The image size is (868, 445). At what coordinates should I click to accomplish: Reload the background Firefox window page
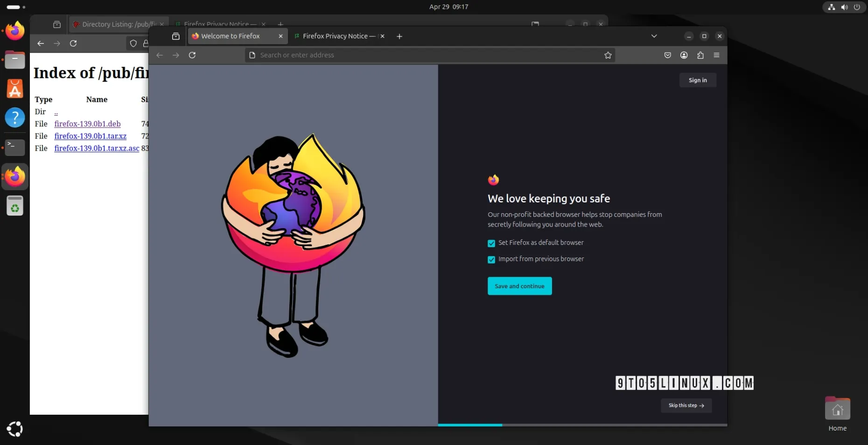tap(73, 43)
